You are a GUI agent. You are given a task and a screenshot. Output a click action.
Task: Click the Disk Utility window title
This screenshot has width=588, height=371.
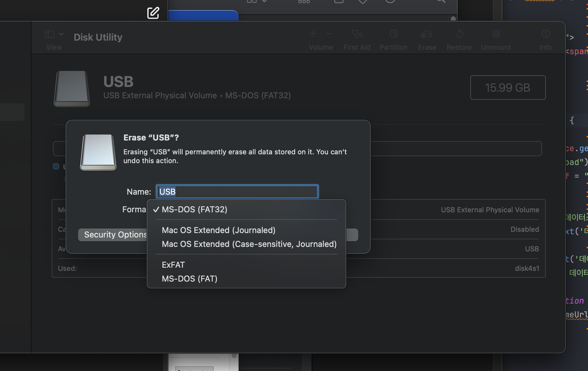98,37
